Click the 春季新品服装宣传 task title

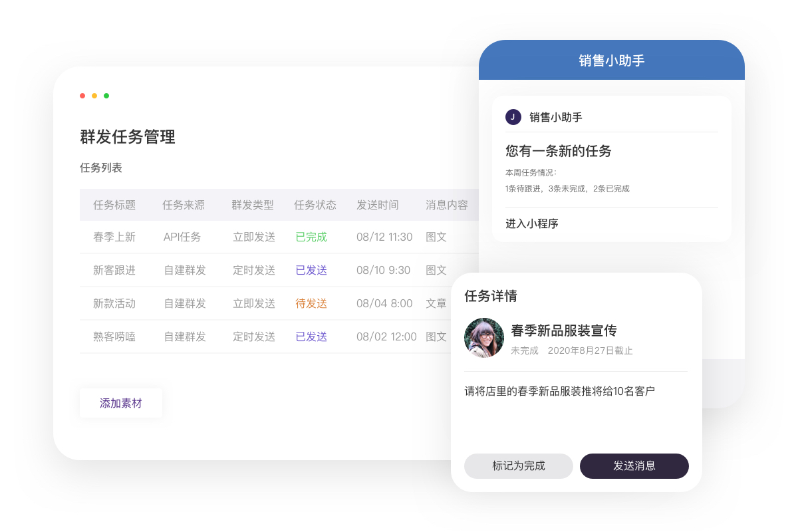563,331
